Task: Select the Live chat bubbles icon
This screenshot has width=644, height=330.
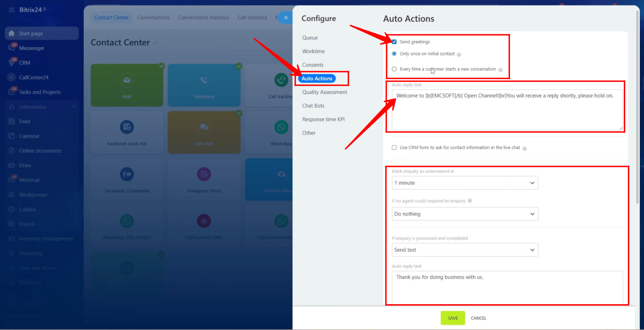Action: (x=204, y=127)
